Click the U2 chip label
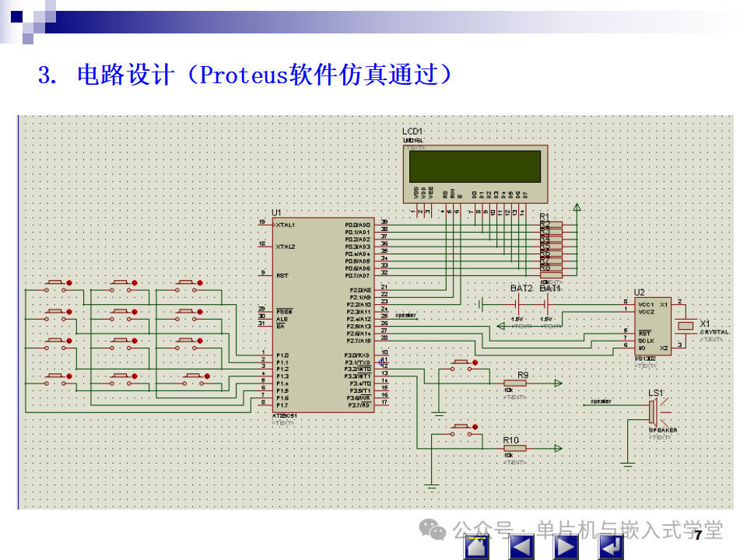 coord(639,292)
